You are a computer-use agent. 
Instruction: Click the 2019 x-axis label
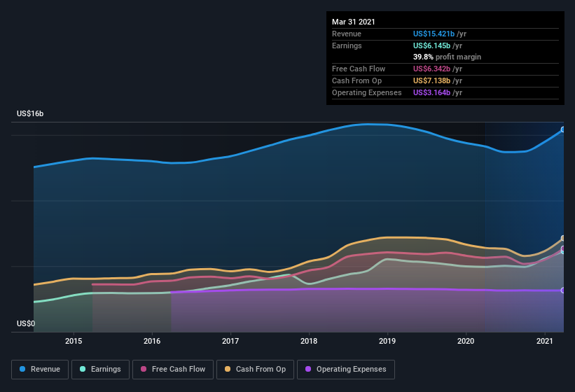(x=387, y=341)
